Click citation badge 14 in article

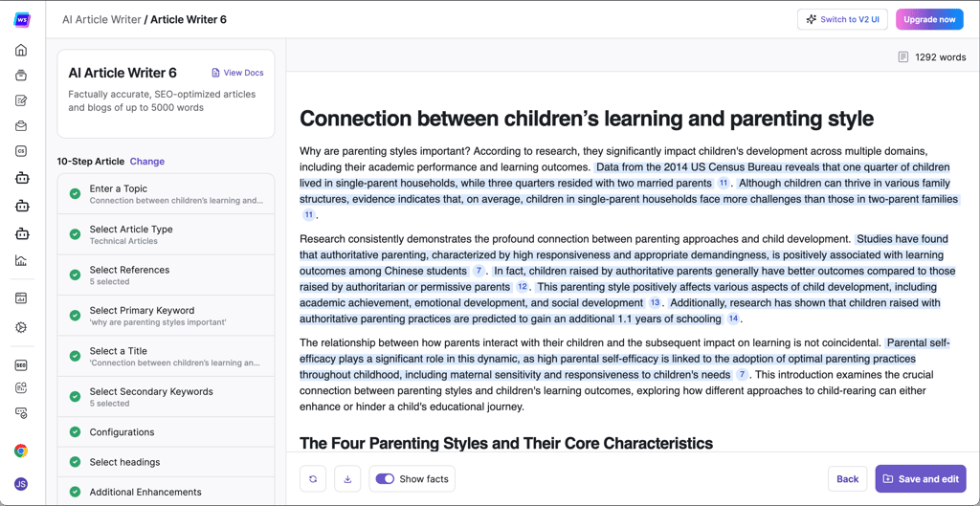click(733, 319)
